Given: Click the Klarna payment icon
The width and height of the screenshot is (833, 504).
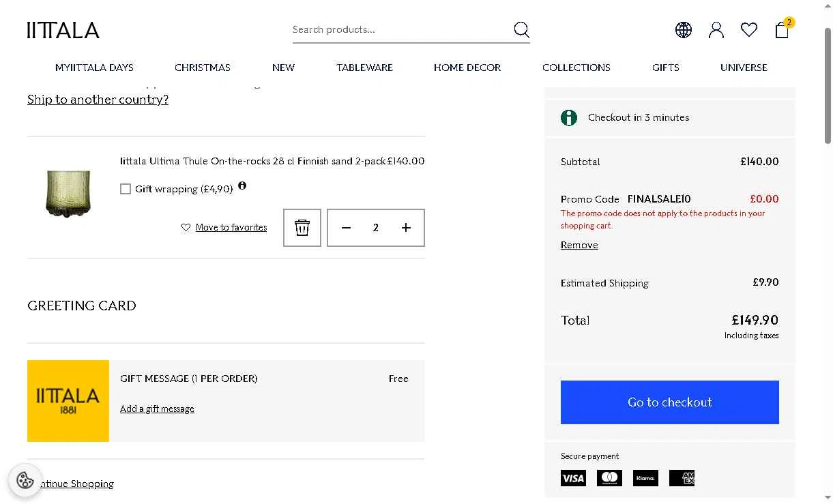Looking at the screenshot, I should [645, 478].
